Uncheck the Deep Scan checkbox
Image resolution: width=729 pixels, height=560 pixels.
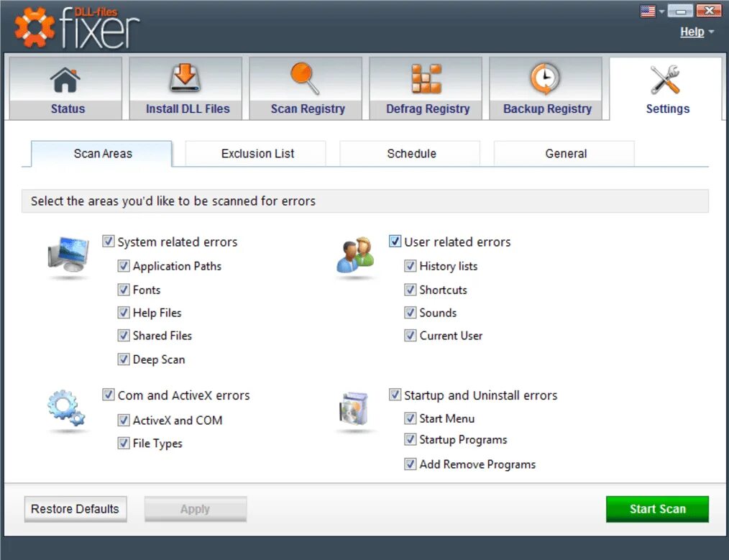(x=123, y=359)
